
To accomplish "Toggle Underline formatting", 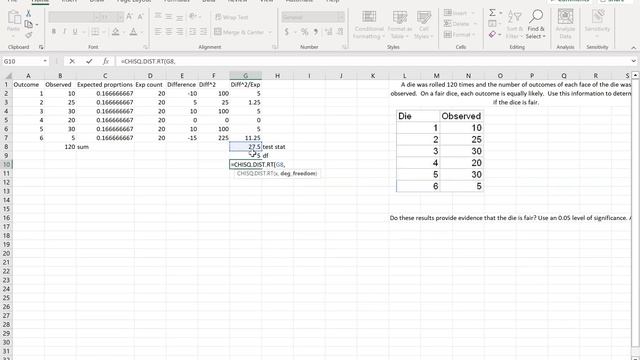I will 75,32.
